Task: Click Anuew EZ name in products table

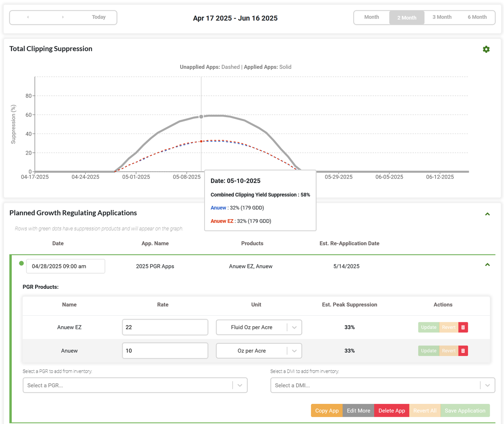Action: coord(69,327)
